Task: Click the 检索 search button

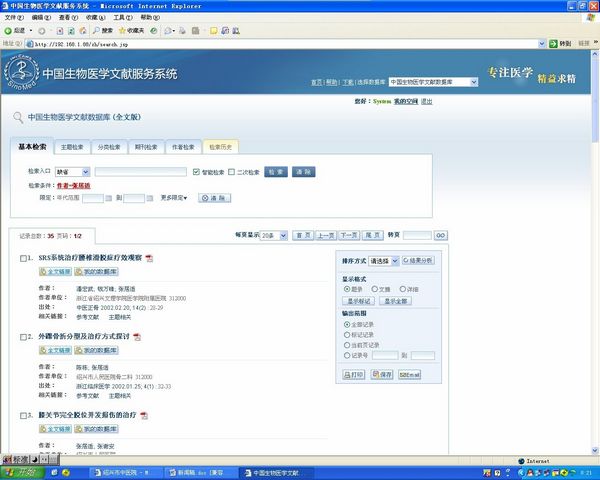Action: point(275,172)
